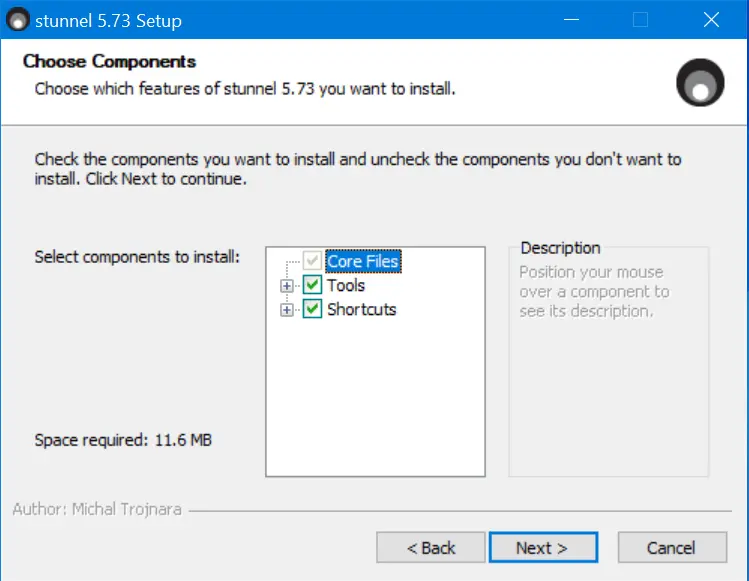Screen dimensions: 749x581
Task: Toggle the Core Files checkbox
Action: pyautogui.click(x=312, y=261)
